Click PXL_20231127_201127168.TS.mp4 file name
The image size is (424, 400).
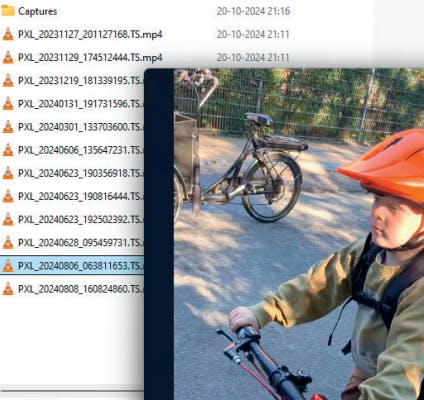90,34
